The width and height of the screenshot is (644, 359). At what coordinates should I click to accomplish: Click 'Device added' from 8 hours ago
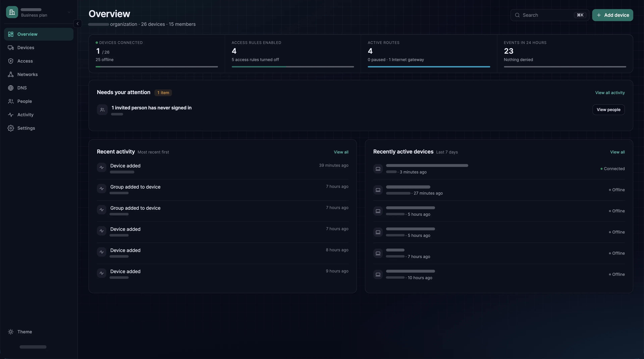pyautogui.click(x=125, y=250)
